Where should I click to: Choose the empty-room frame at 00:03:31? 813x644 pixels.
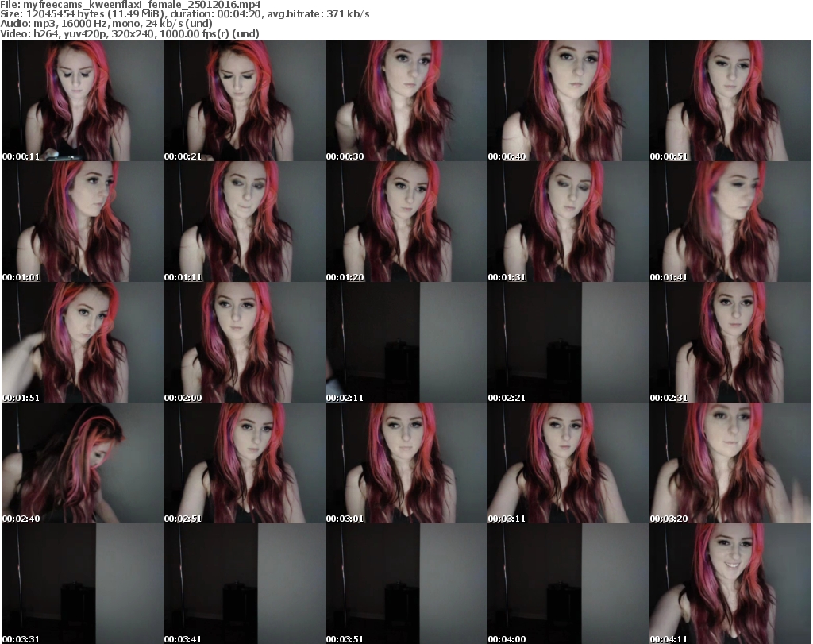point(83,584)
